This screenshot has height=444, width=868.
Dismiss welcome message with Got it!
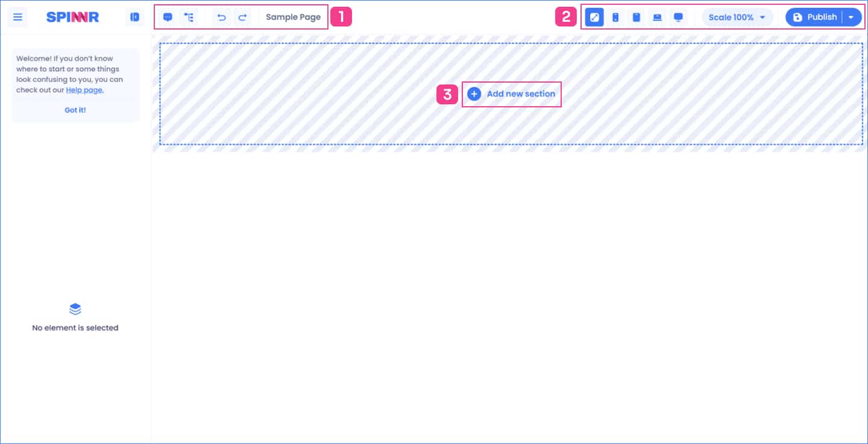(75, 110)
